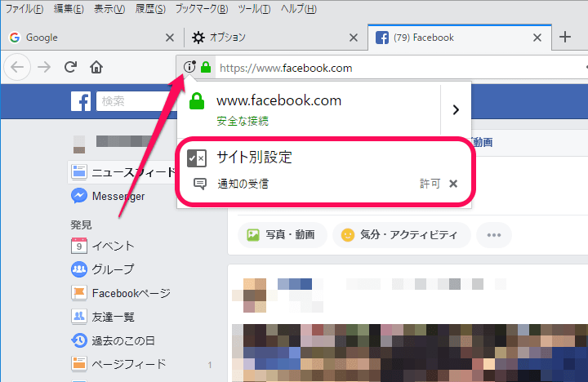Click the Messenger bubble icon
The height and width of the screenshot is (382, 588).
(x=79, y=196)
